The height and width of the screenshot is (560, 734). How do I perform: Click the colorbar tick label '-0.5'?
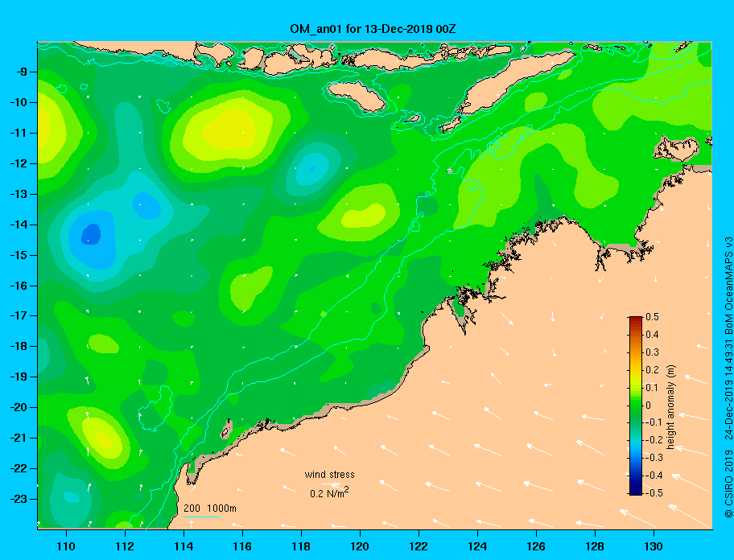click(654, 493)
